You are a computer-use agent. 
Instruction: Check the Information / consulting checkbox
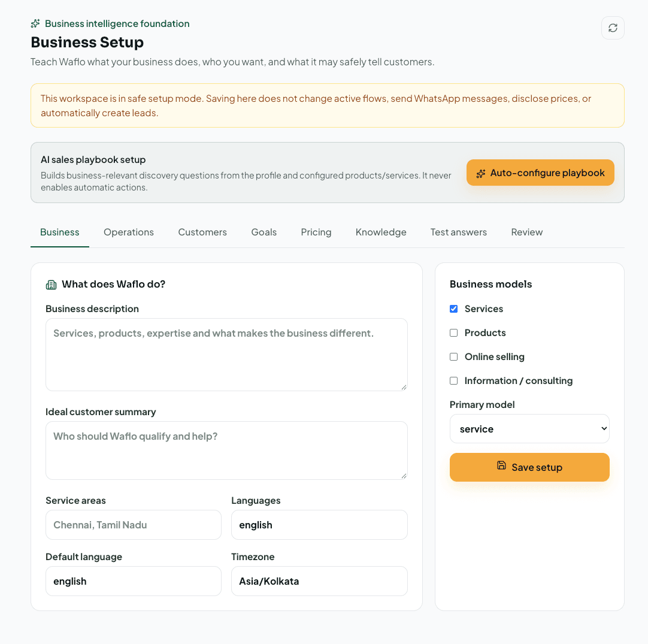[x=454, y=380]
